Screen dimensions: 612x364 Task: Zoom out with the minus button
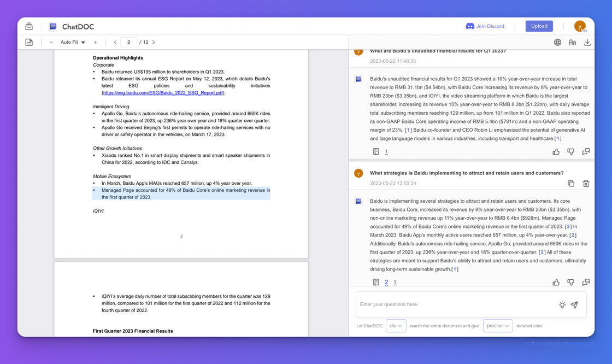(51, 42)
